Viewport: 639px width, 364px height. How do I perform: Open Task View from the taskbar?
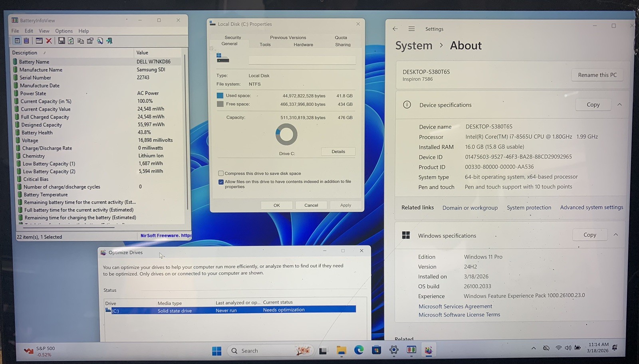(x=323, y=351)
